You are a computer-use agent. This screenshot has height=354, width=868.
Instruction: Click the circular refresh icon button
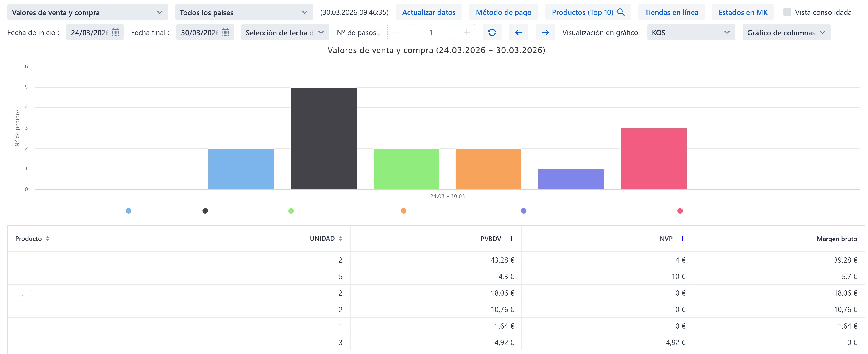[x=492, y=32]
